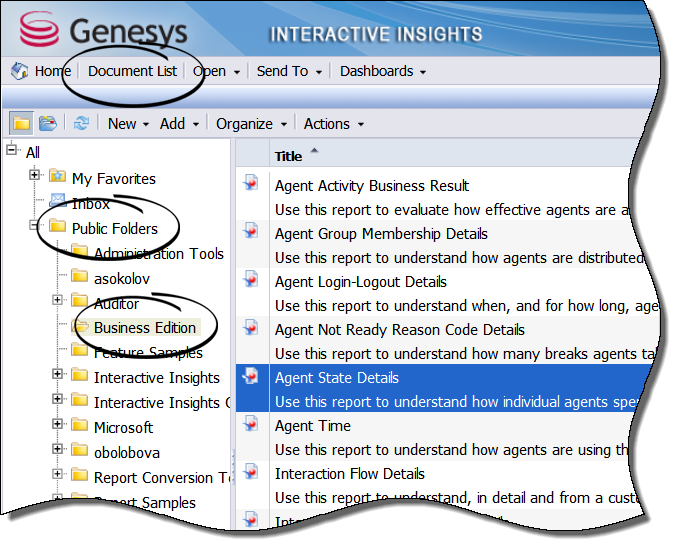
Task: Click the Home icon in the top toolbar
Action: coord(20,72)
